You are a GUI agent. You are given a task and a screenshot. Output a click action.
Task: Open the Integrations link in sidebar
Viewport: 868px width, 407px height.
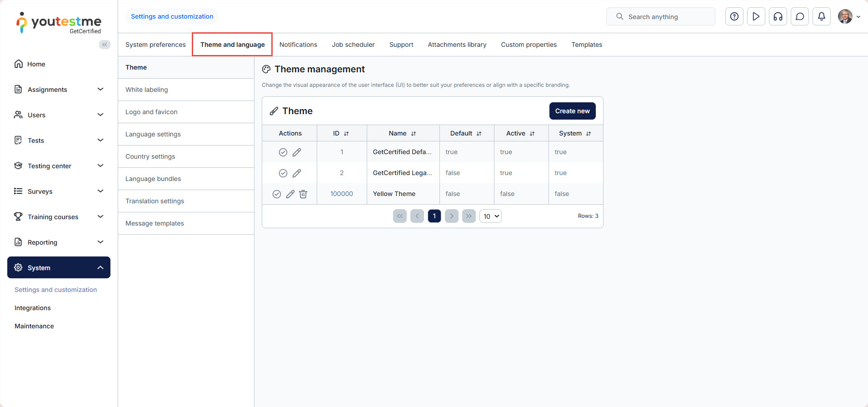pos(33,308)
